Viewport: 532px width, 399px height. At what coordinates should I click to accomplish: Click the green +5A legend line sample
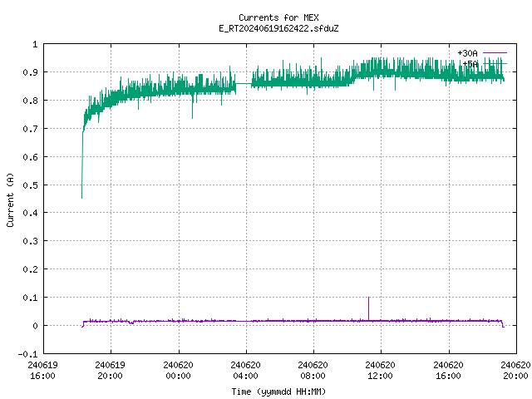point(495,63)
